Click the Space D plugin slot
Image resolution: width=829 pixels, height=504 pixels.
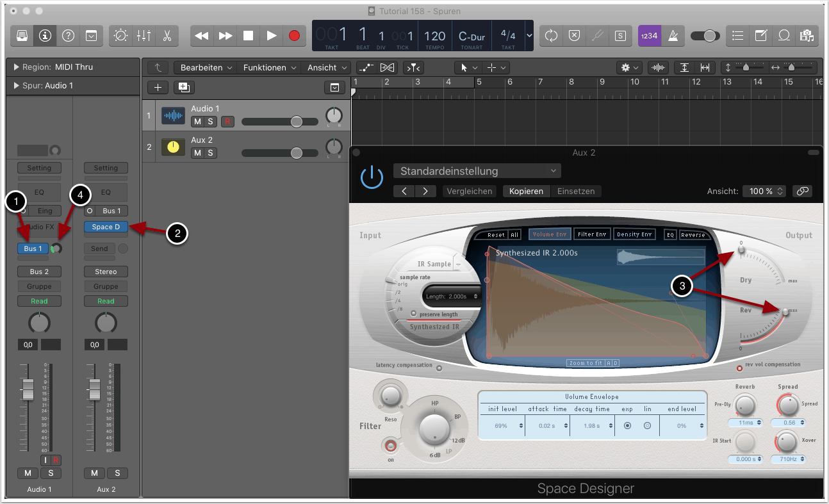106,227
